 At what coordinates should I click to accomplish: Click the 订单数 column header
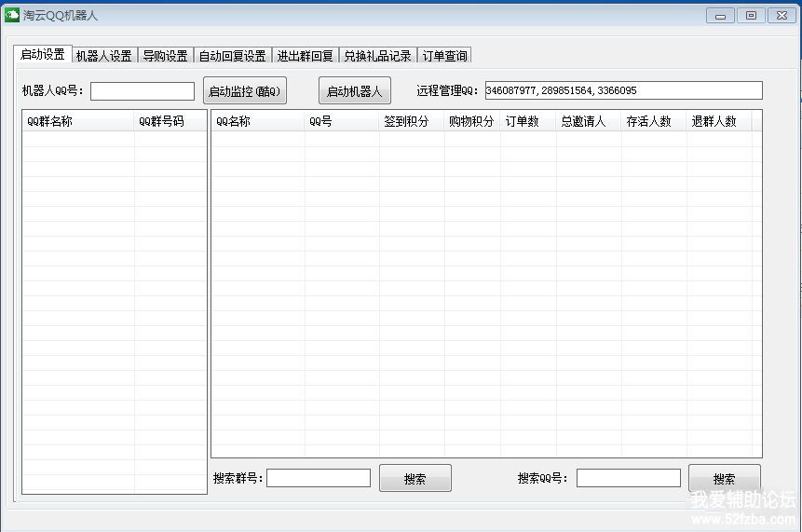tap(528, 121)
